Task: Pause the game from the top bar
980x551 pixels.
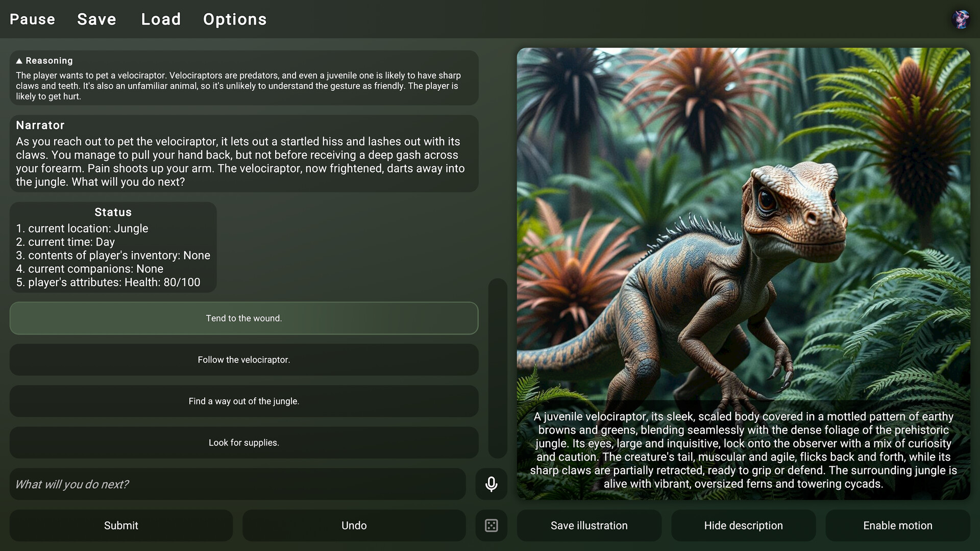Action: pyautogui.click(x=32, y=19)
